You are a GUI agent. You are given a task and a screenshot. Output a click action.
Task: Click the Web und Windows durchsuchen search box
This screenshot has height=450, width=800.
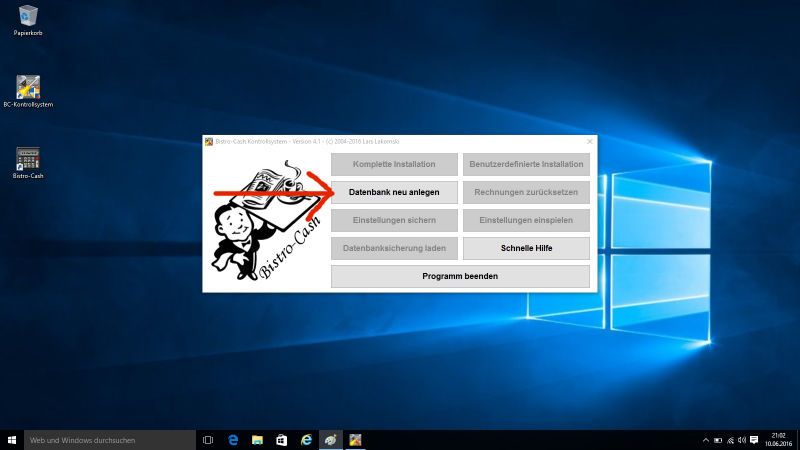110,440
